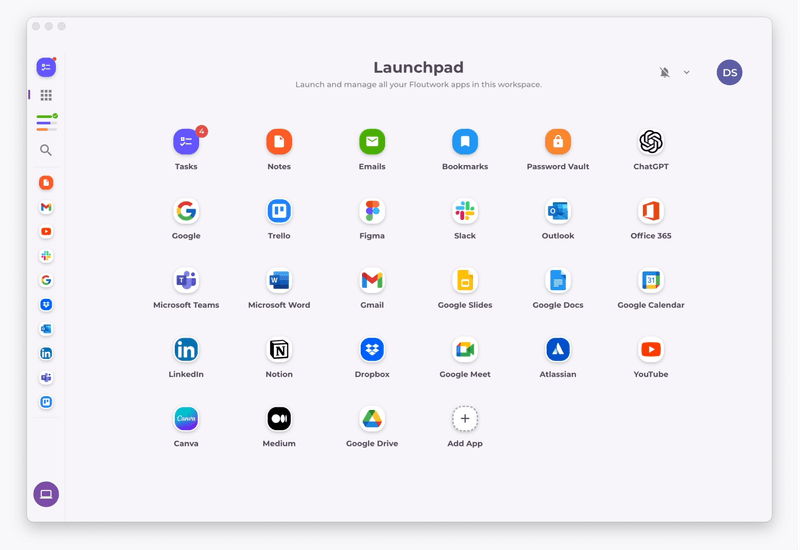Open Google from the sidebar
The width and height of the screenshot is (800, 550).
pos(46,280)
